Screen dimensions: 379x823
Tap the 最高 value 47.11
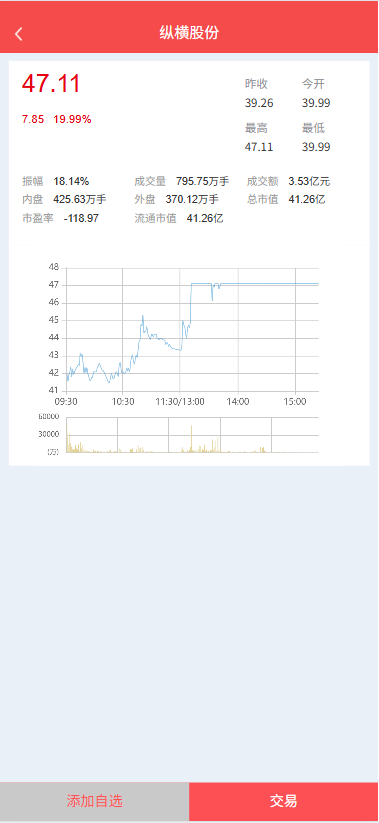259,147
